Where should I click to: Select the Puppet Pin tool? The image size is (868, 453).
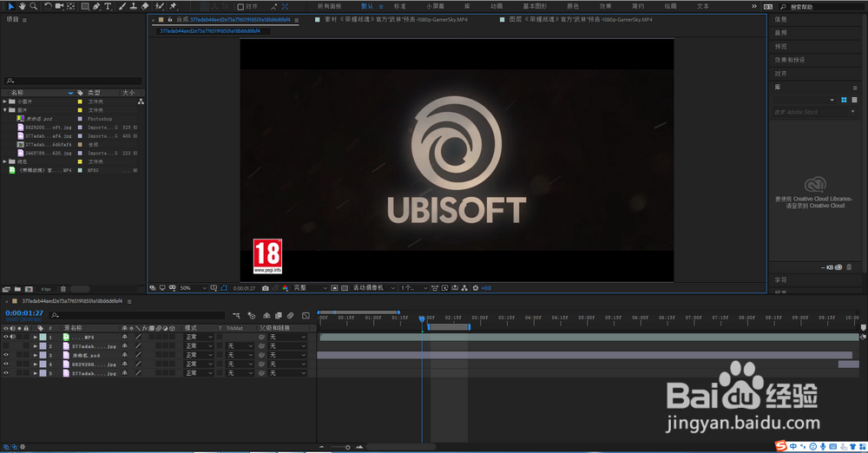point(173,6)
